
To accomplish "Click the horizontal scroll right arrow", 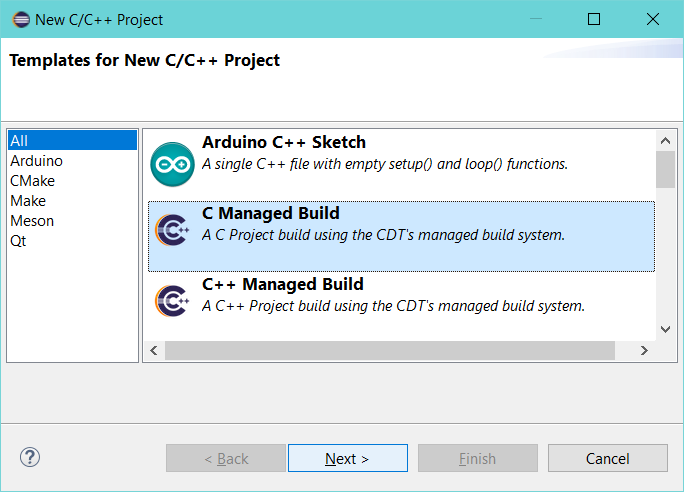I will (x=644, y=350).
